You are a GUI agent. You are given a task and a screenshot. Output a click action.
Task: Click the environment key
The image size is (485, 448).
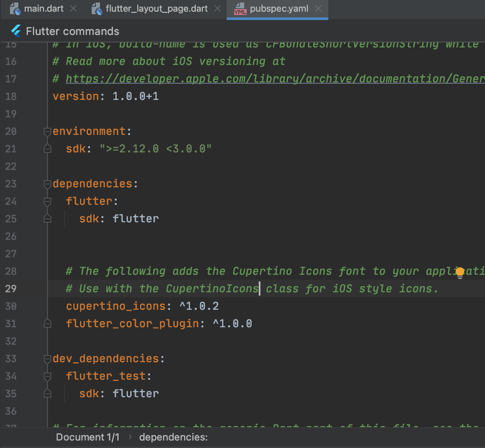(x=89, y=131)
